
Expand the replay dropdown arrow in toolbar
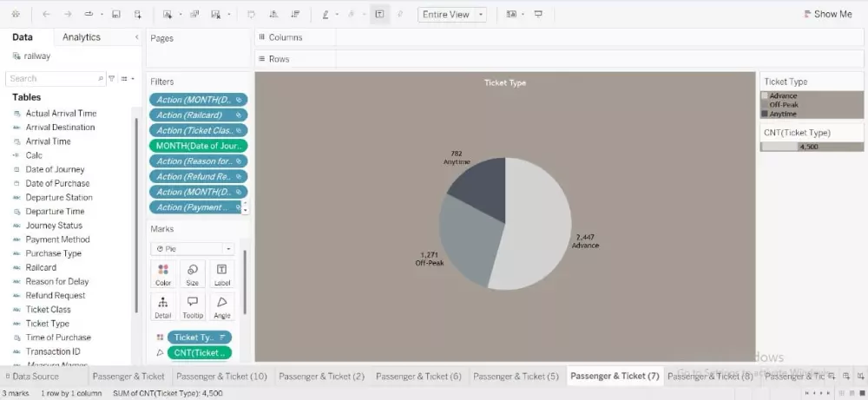coord(102,15)
